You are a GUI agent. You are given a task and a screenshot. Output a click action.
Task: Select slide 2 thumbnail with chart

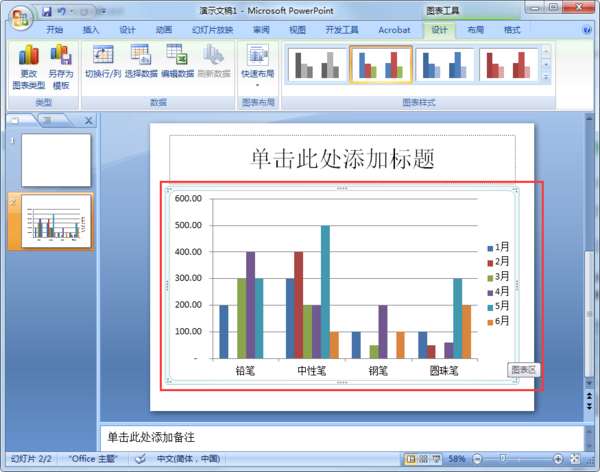point(56,221)
